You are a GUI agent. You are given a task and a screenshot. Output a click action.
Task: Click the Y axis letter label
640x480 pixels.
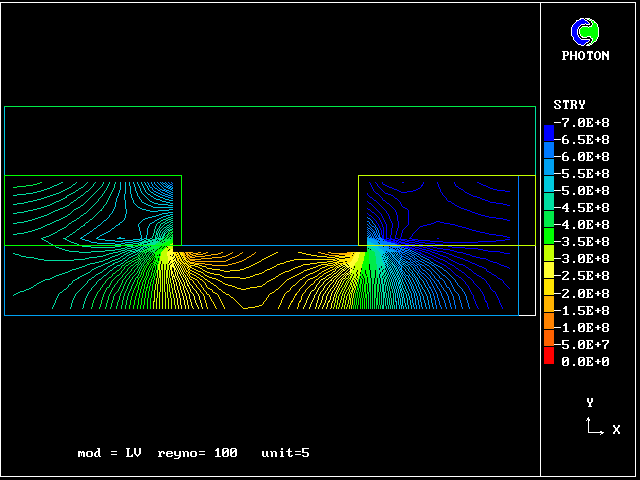[590, 403]
